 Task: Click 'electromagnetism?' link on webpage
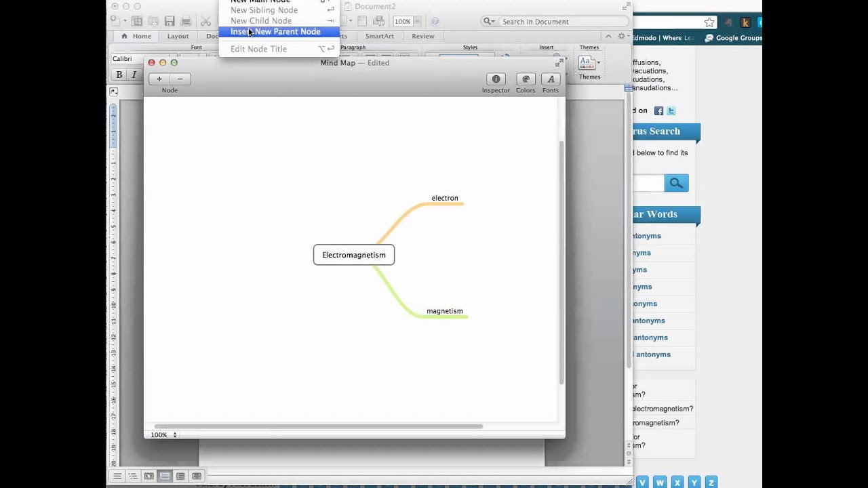[663, 409]
